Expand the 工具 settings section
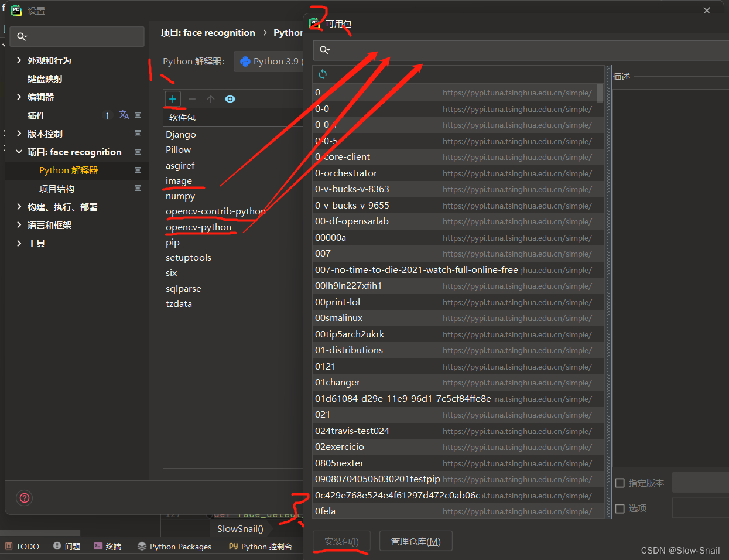The image size is (729, 560). [x=19, y=243]
